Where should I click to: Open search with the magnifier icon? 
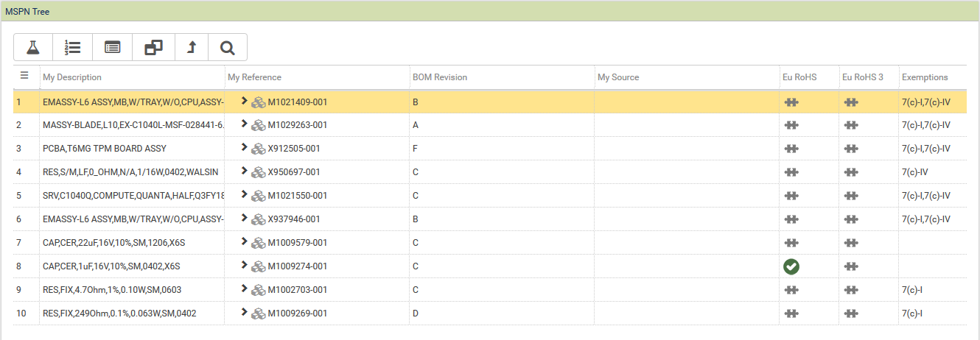[x=228, y=48]
